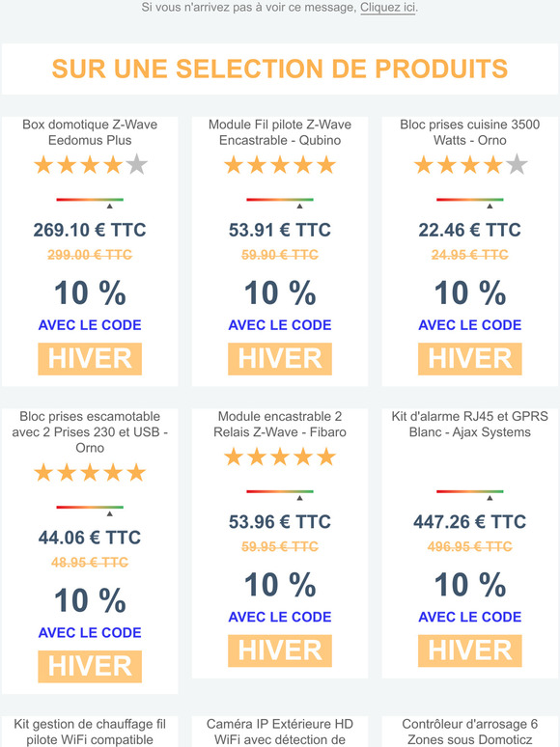Click the five-star rating of Qubino Fil pilote module
Viewport: 560px width, 747px height.
pyautogui.click(x=280, y=165)
